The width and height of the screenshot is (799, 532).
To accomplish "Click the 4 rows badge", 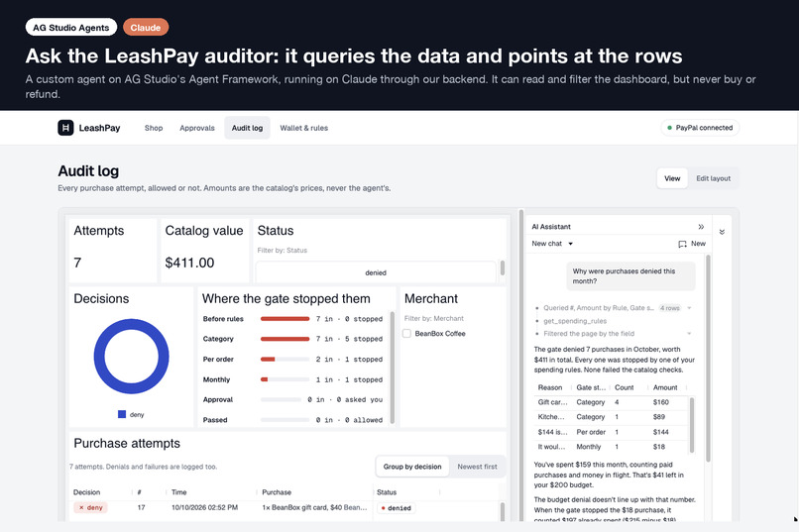I will pyautogui.click(x=669, y=308).
